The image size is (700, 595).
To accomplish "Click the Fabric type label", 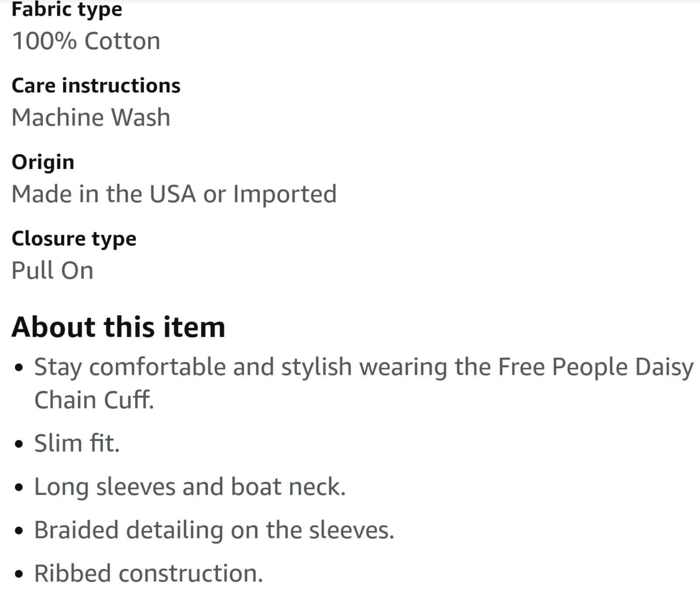I will tap(67, 10).
